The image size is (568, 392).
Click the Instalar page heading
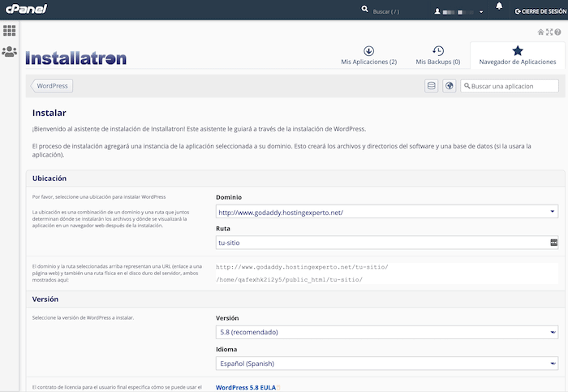tap(49, 113)
